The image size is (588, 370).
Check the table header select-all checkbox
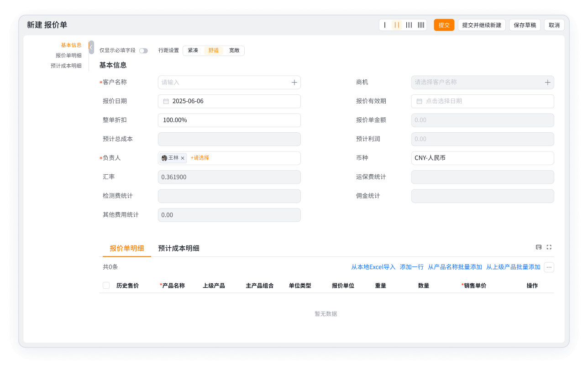pos(106,286)
